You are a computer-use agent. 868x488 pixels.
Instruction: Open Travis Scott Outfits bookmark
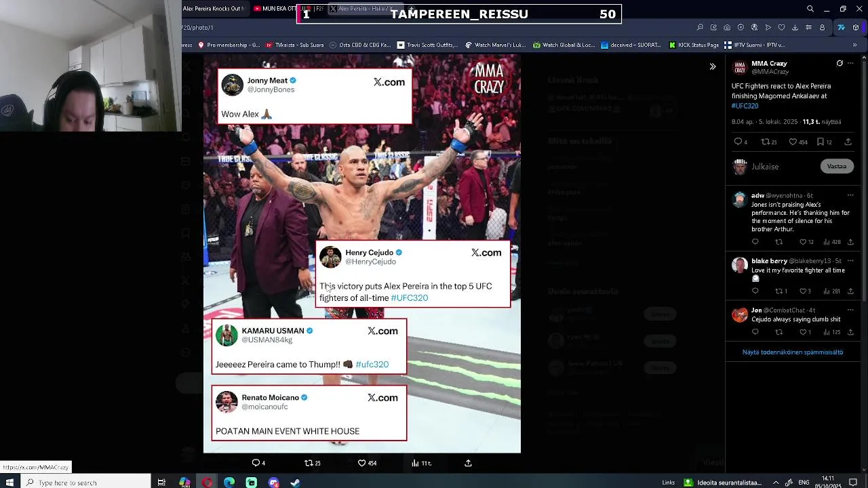click(x=428, y=45)
